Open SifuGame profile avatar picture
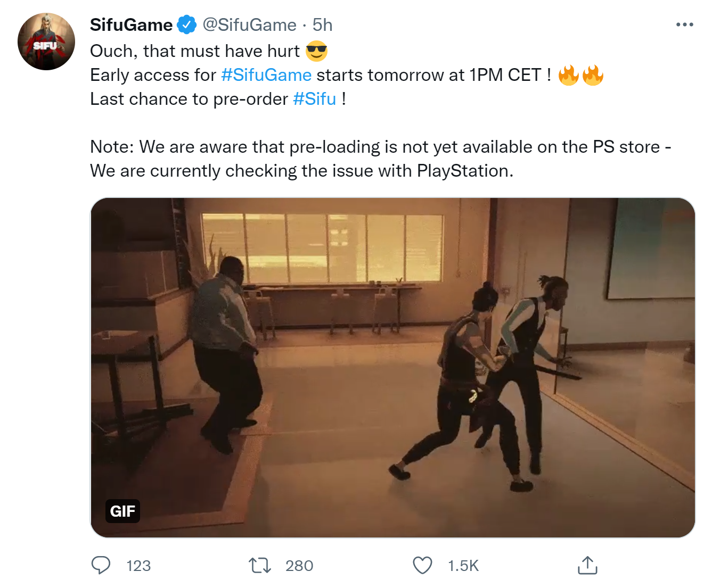The height and width of the screenshot is (588, 712). tap(46, 42)
